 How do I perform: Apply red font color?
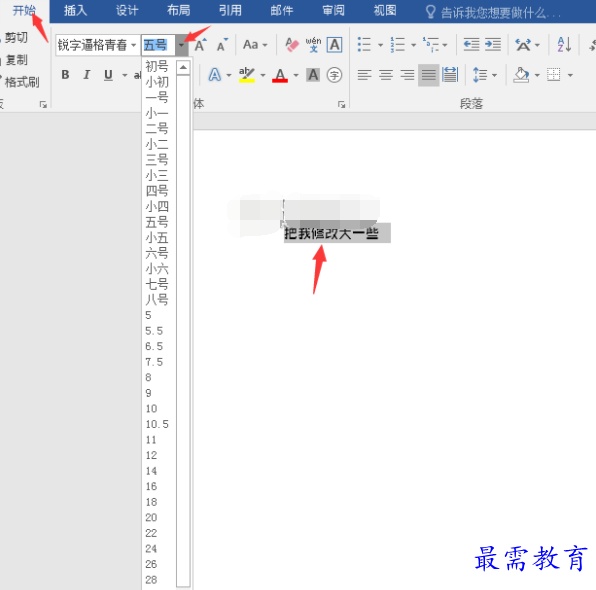pos(280,75)
